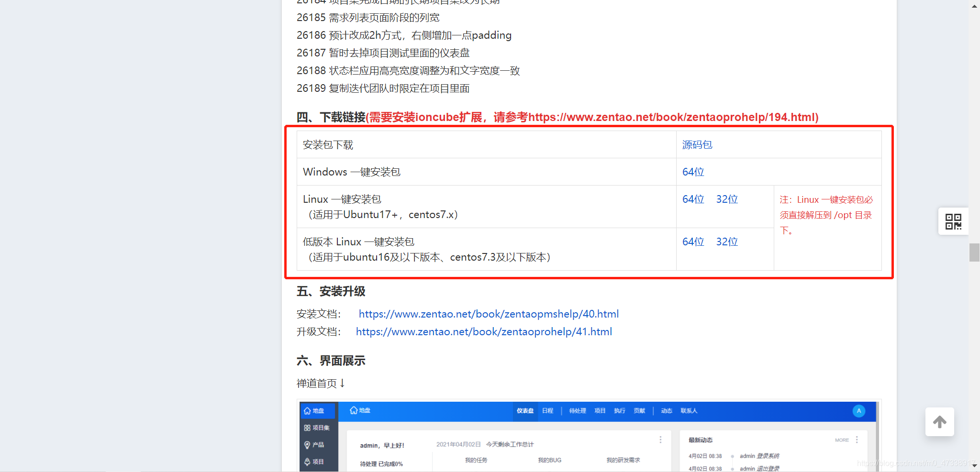
Task: Open the admin avatar icon in navbar
Action: 859,411
